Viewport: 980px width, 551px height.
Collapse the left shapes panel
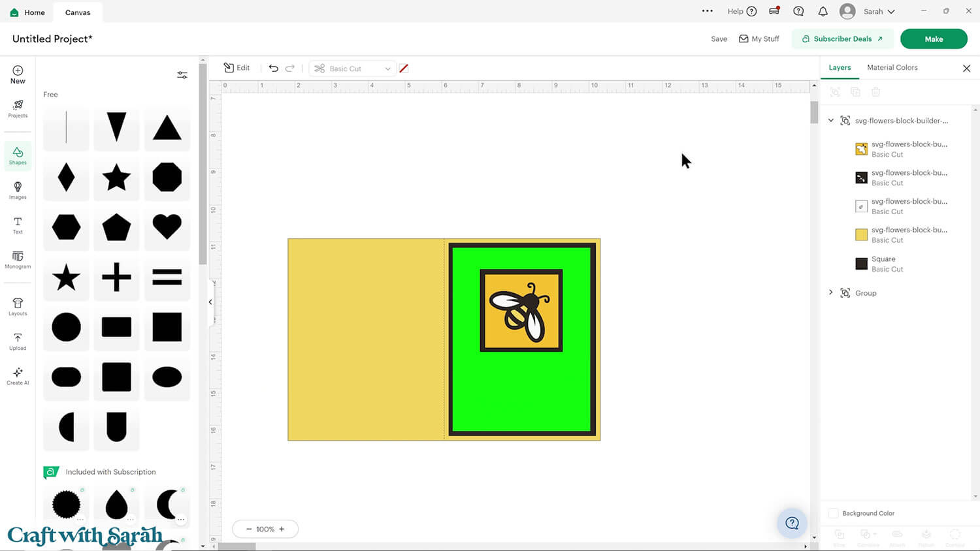coord(210,302)
